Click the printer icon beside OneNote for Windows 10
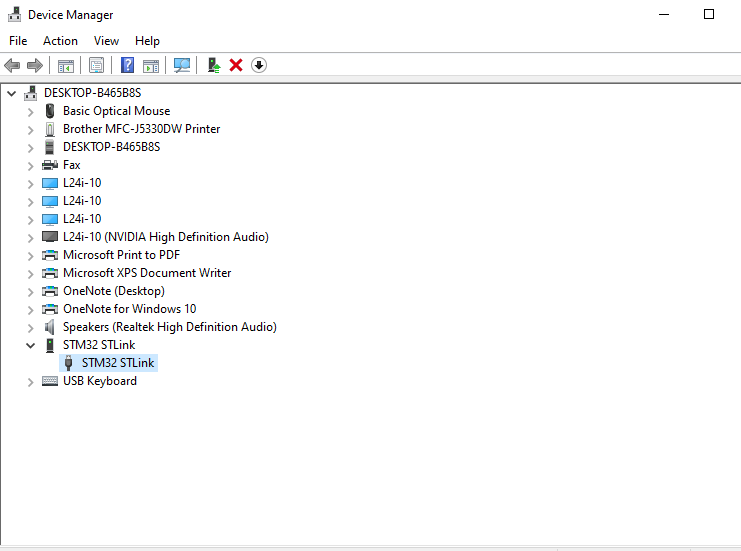The image size is (741, 551). tap(50, 309)
